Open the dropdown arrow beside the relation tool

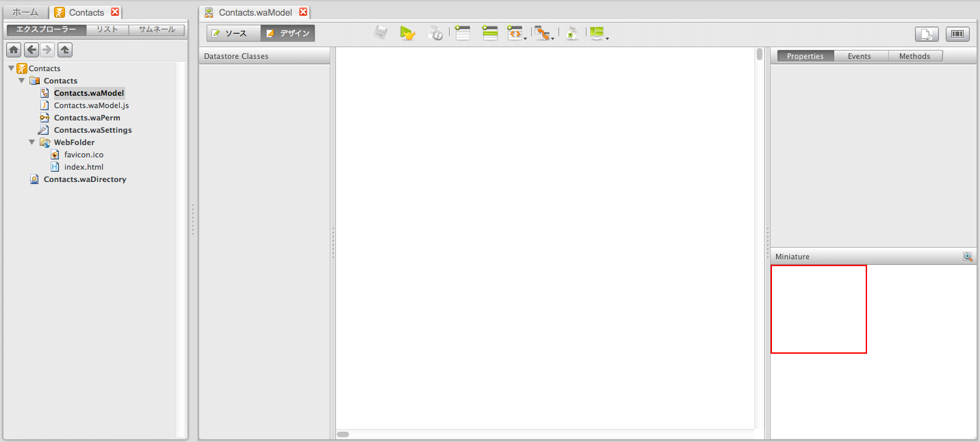coord(552,38)
